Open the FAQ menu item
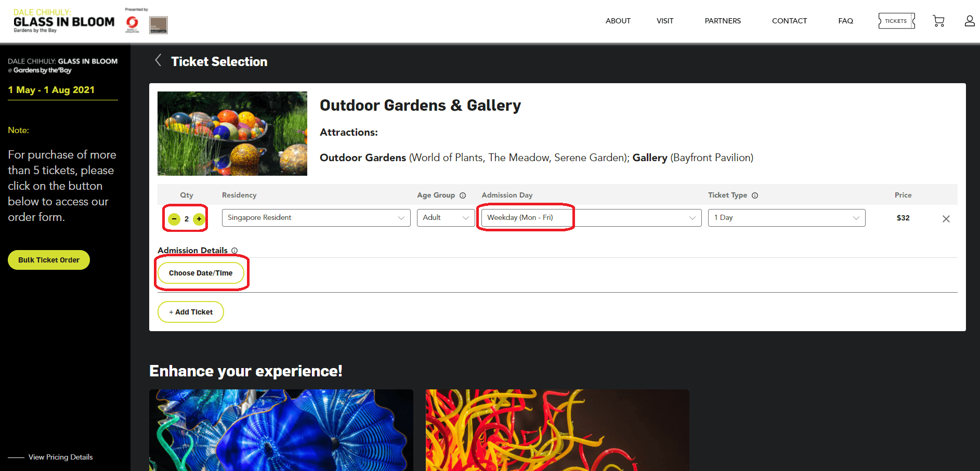Viewport: 980px width, 471px height. tap(845, 21)
